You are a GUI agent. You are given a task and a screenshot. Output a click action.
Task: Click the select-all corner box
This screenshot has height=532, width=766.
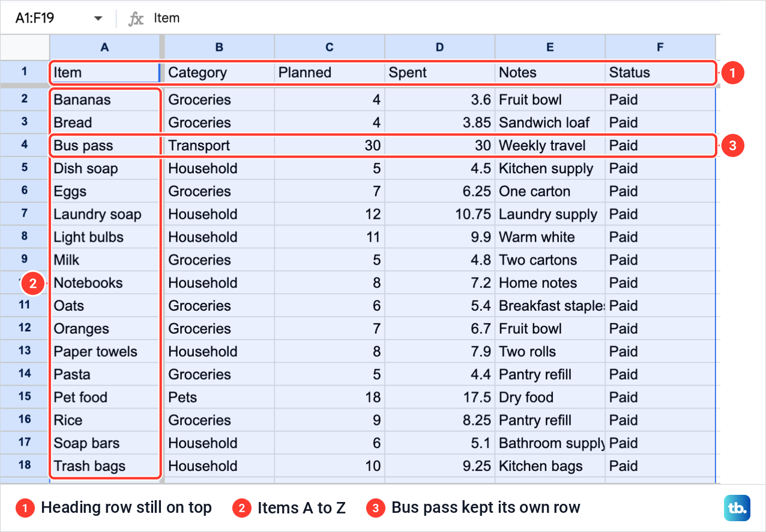[25, 47]
